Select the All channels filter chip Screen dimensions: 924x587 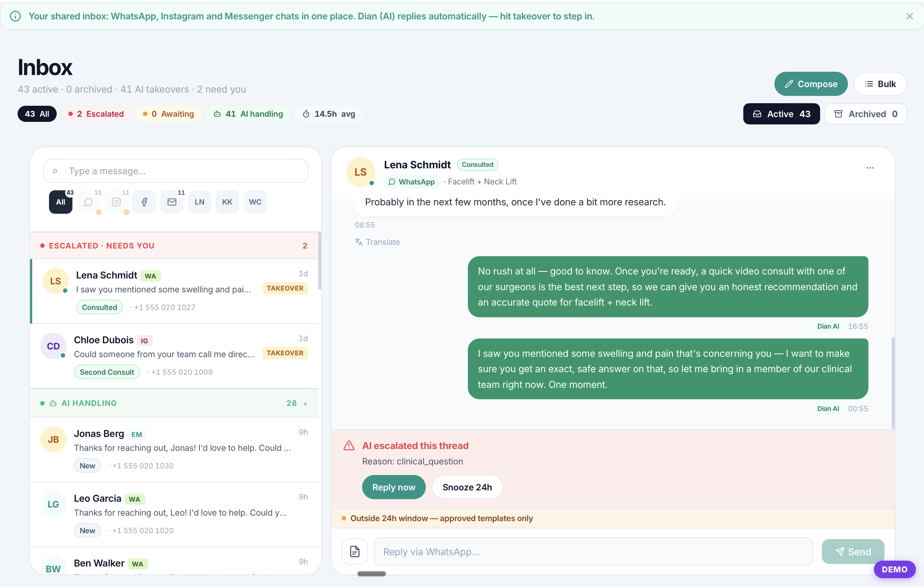pos(61,202)
